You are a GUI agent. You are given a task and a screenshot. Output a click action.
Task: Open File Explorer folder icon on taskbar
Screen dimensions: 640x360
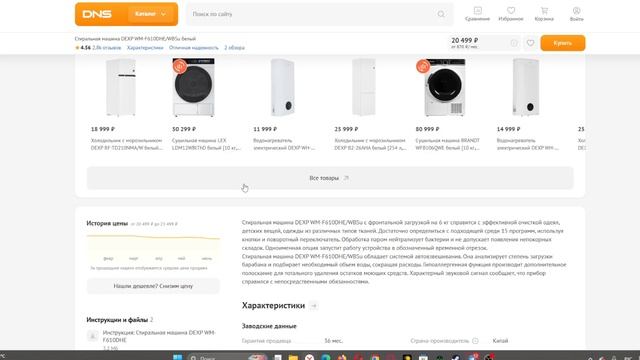(x=293, y=358)
